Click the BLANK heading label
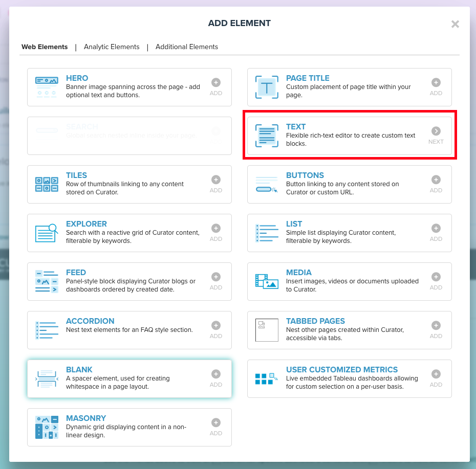476x469 pixels. 79,369
